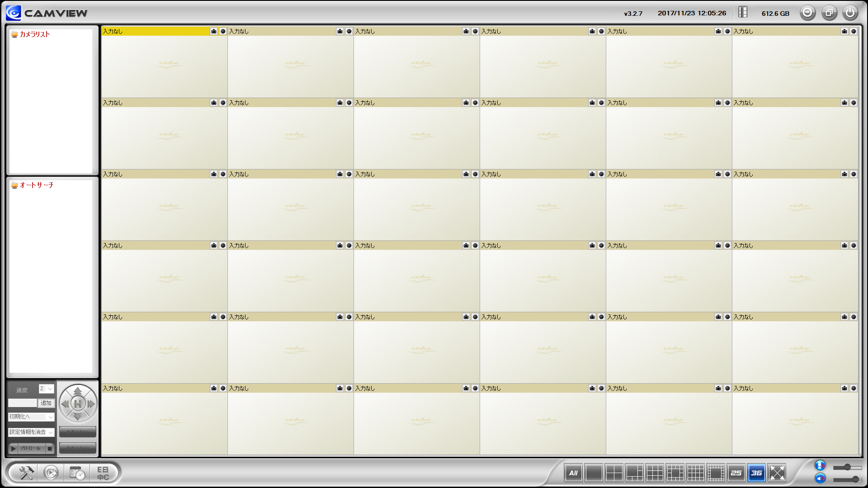Image resolution: width=868 pixels, height=488 pixels.
Task: Click the power button in the top bar
Action: (x=850, y=13)
